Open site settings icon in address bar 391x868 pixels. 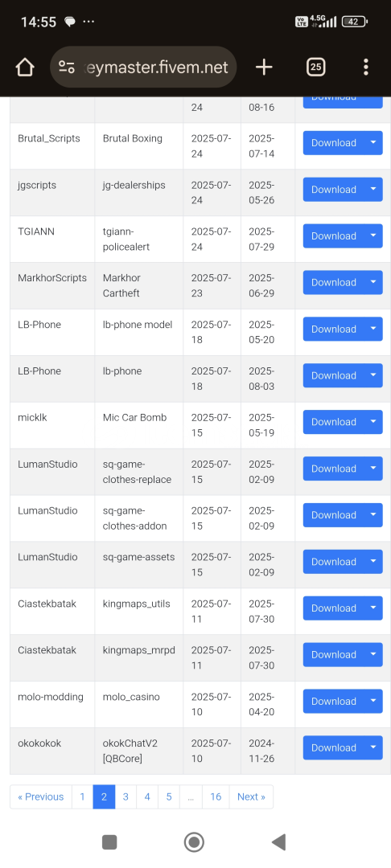[x=67, y=67]
